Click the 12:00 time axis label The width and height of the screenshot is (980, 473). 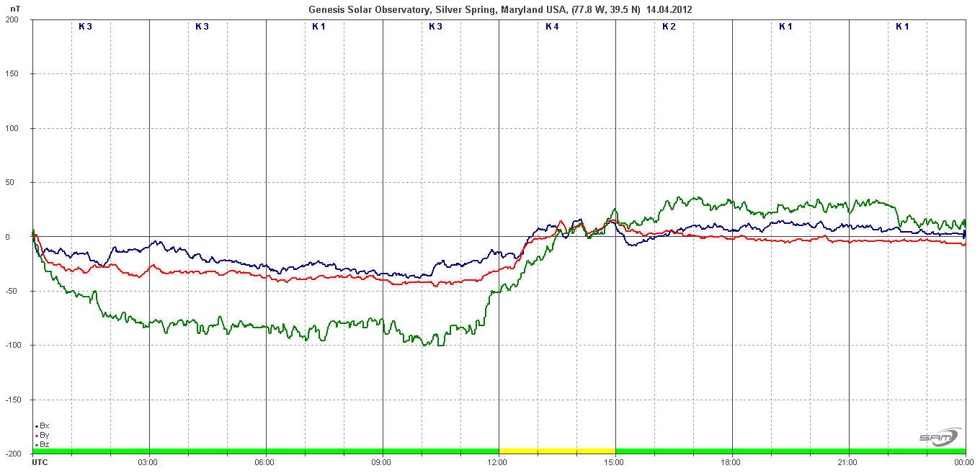click(499, 462)
